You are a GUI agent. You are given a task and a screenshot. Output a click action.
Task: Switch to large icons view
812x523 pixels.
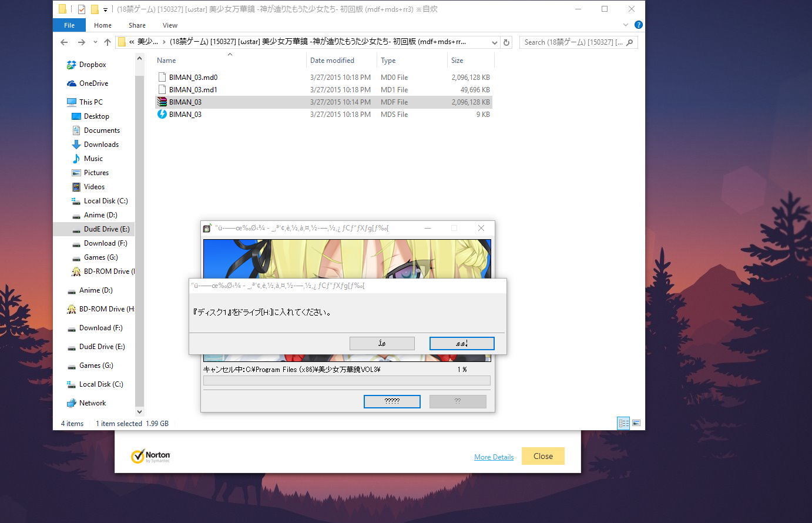coord(636,423)
